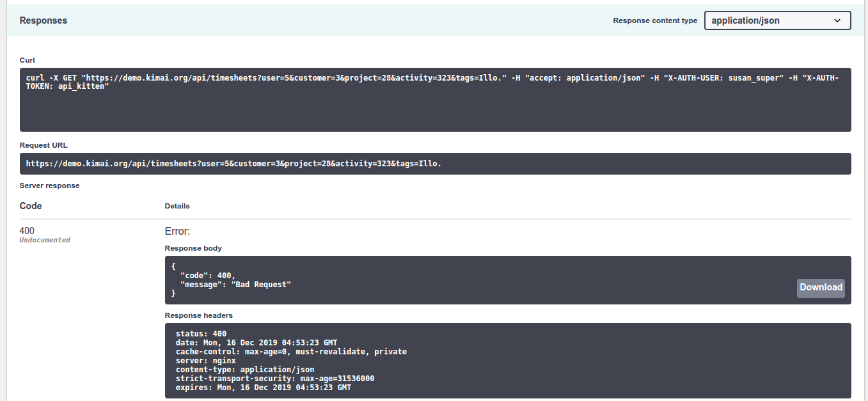
Task: Click the Download button for the response body
Action: pyautogui.click(x=821, y=288)
